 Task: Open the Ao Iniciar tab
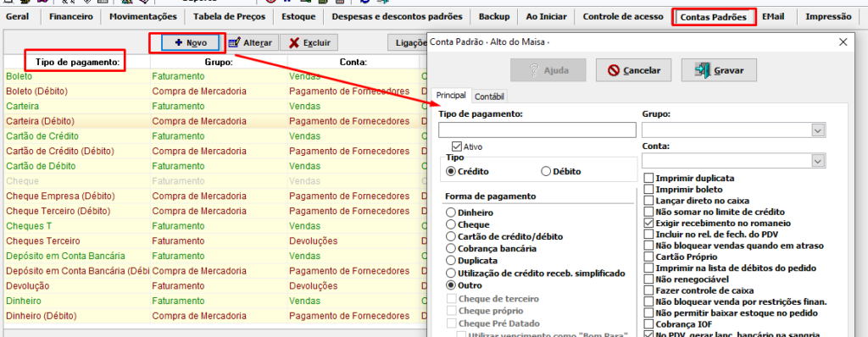point(547,17)
